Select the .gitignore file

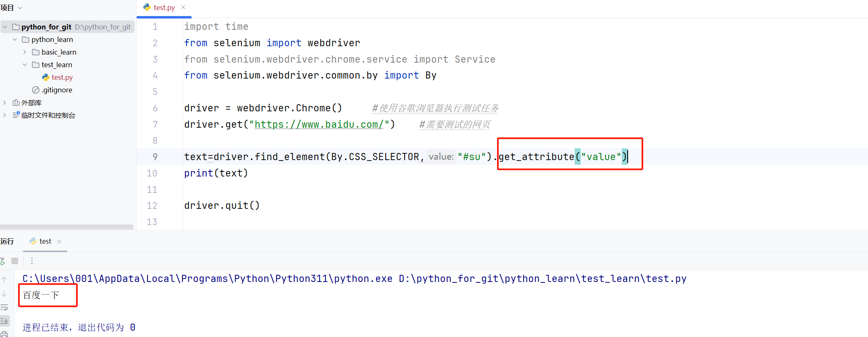tap(57, 90)
